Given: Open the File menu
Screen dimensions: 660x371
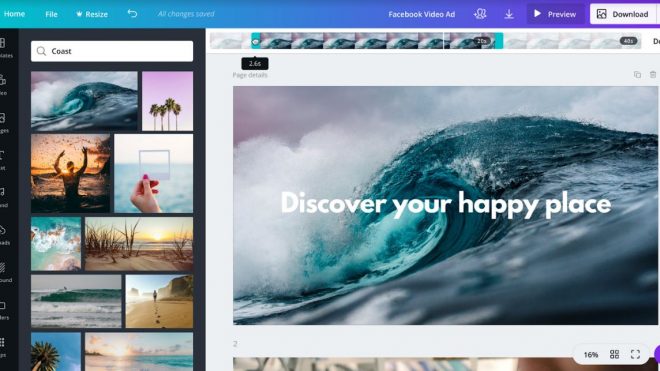Looking at the screenshot, I should 51,14.
